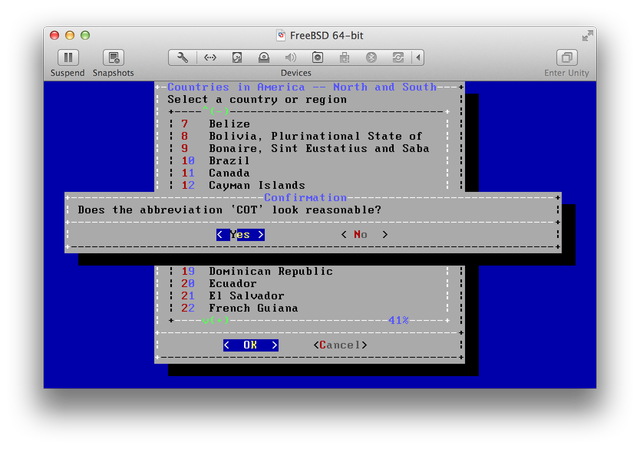Minimize the FreeBSD VM window
This screenshot has height=449, width=640.
click(70, 36)
